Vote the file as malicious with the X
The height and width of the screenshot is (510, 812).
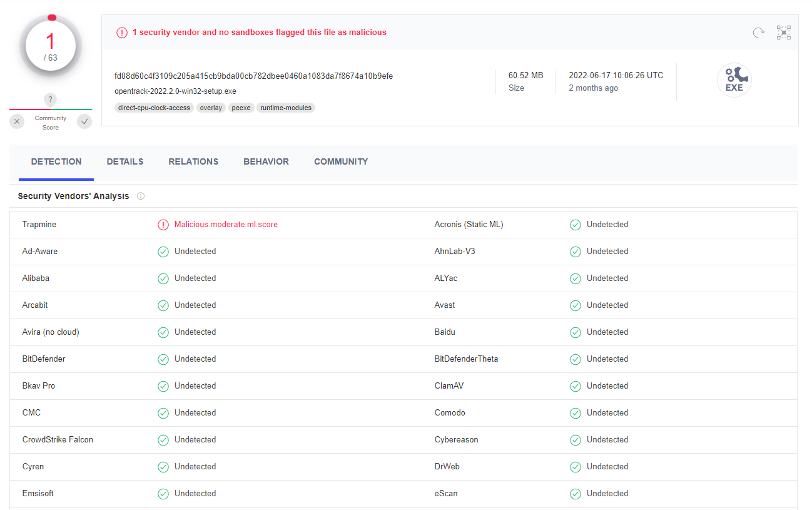coord(16,121)
